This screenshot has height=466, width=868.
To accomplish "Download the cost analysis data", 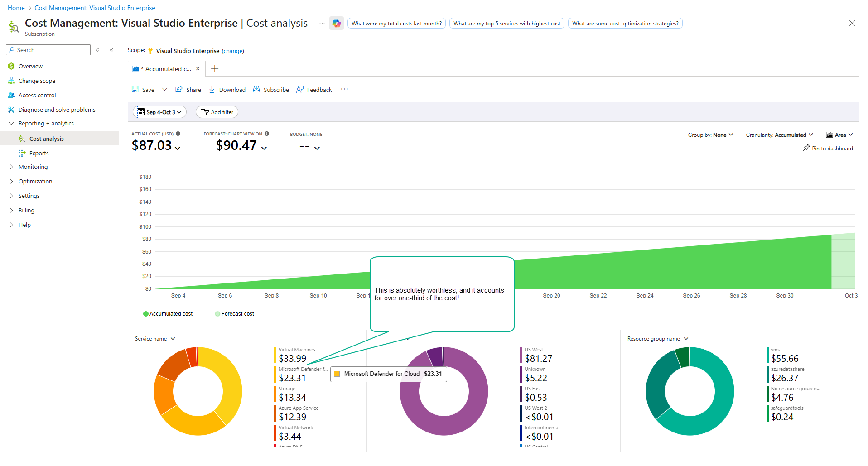I will [227, 90].
